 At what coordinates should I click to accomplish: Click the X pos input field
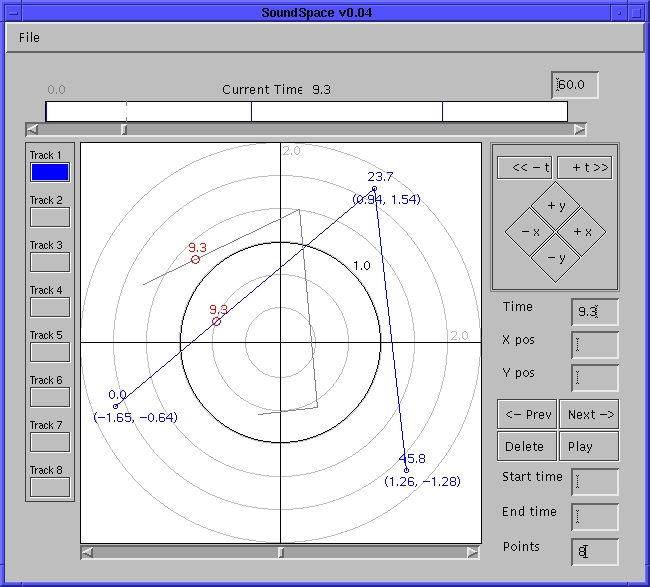coord(594,346)
